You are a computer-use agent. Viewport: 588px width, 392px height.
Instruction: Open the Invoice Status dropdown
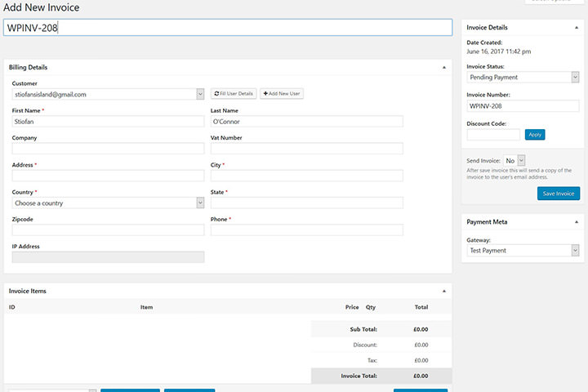(x=523, y=78)
